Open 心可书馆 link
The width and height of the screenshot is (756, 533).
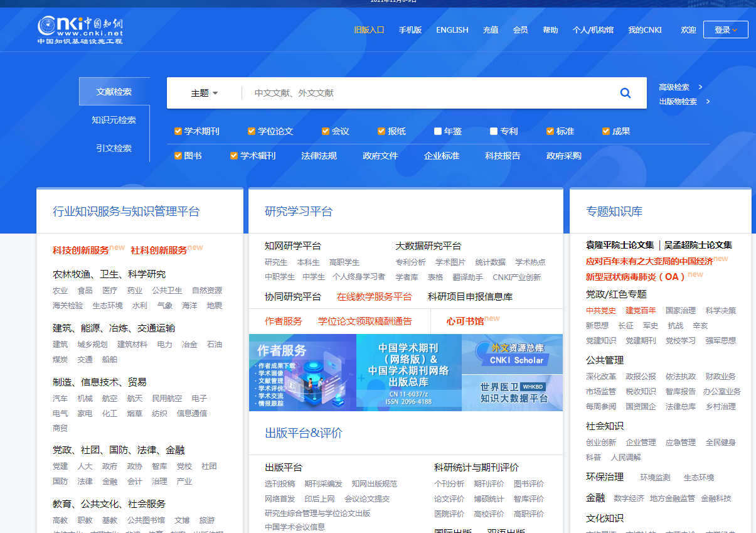click(x=465, y=321)
